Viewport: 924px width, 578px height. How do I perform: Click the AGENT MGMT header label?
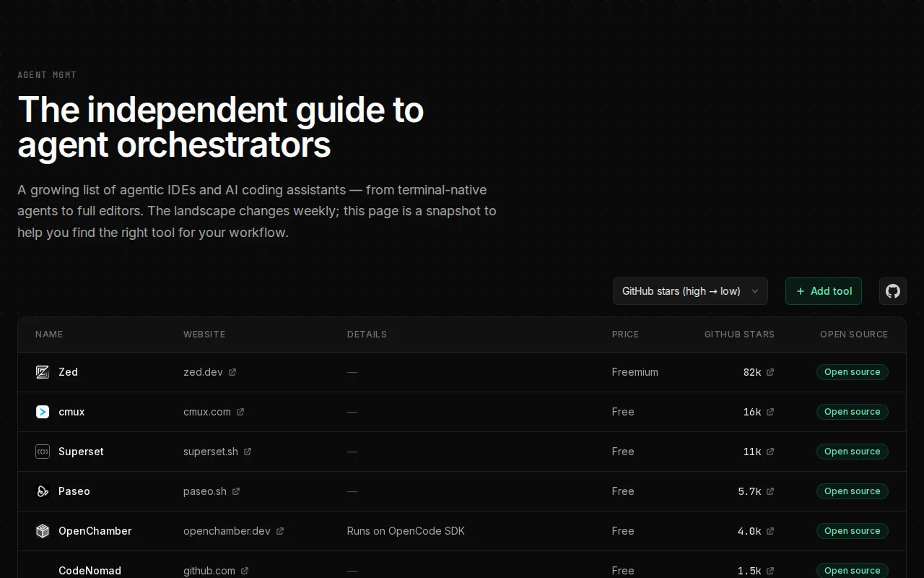pyautogui.click(x=47, y=75)
